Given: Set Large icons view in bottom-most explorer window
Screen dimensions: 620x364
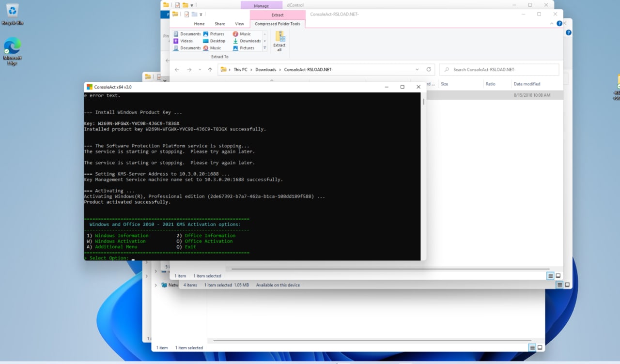Looking at the screenshot, I should (x=540, y=348).
